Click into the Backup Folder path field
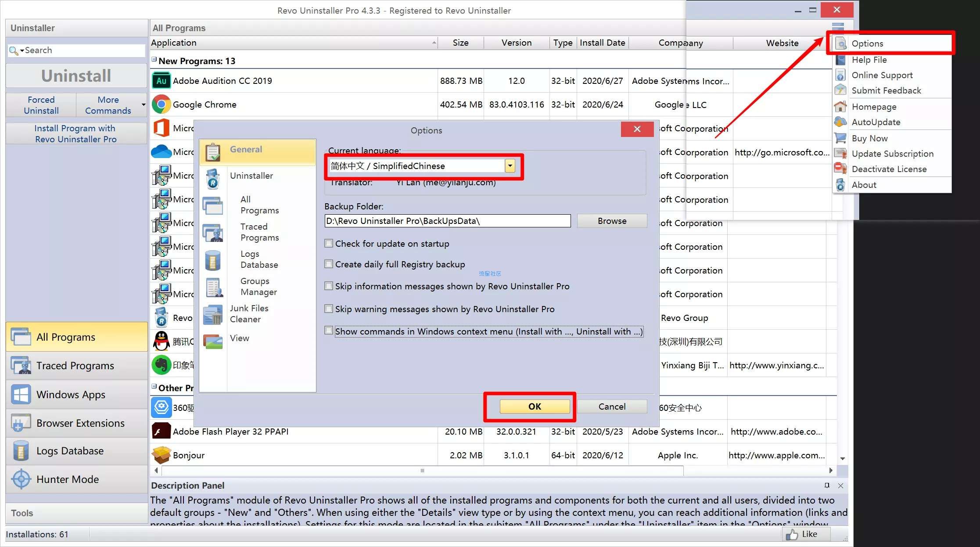 (x=447, y=221)
